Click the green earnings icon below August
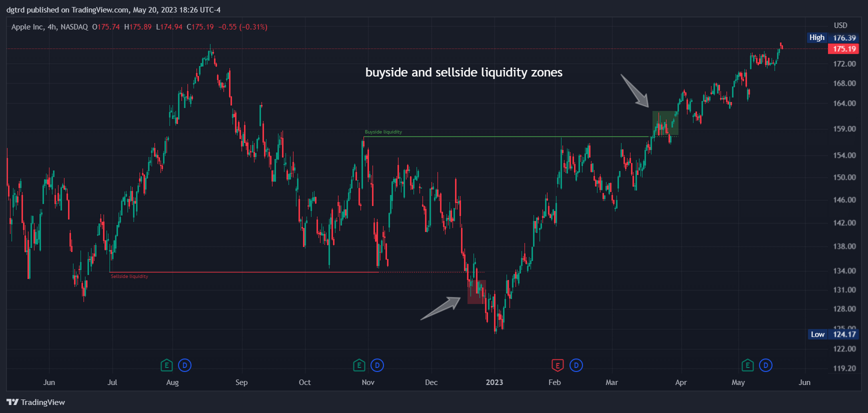Screen dimensions: 868x413 [166, 365]
